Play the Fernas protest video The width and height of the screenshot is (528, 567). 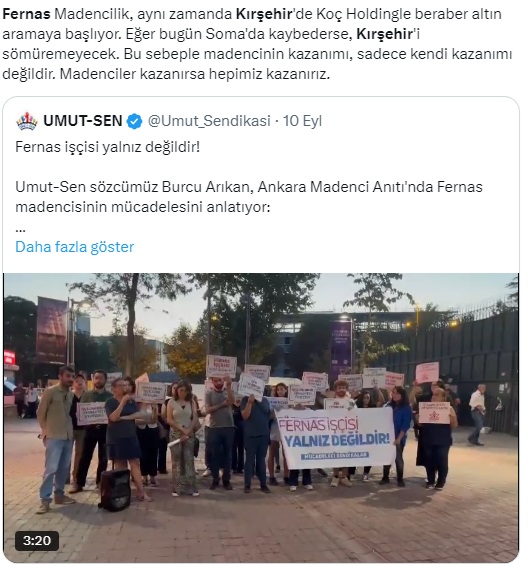pos(261,417)
